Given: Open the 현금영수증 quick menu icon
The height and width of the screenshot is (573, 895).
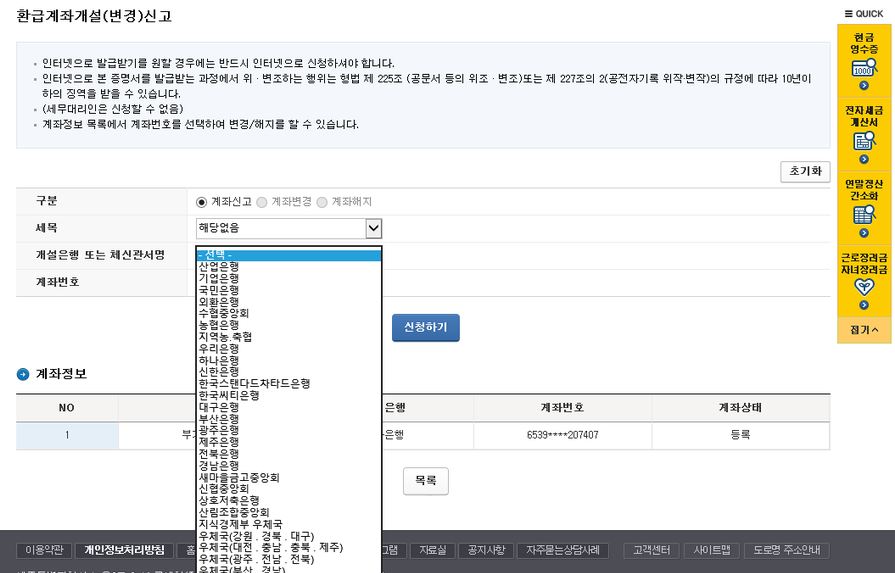Looking at the screenshot, I should (x=864, y=58).
